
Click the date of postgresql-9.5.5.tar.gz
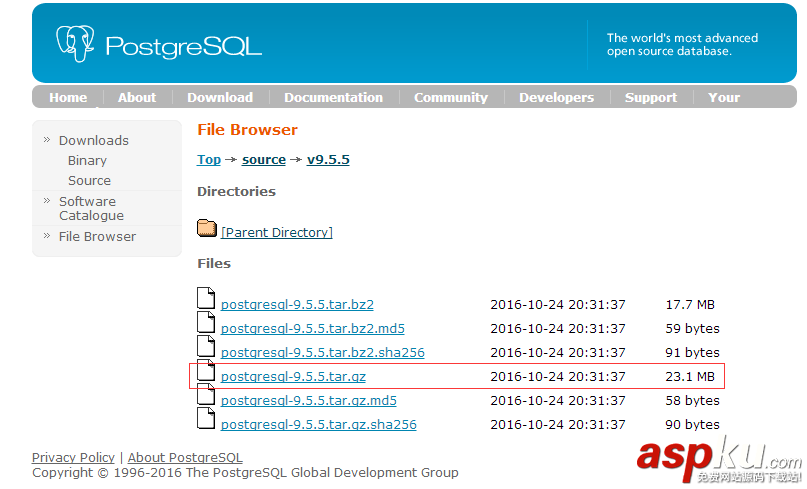coord(558,377)
